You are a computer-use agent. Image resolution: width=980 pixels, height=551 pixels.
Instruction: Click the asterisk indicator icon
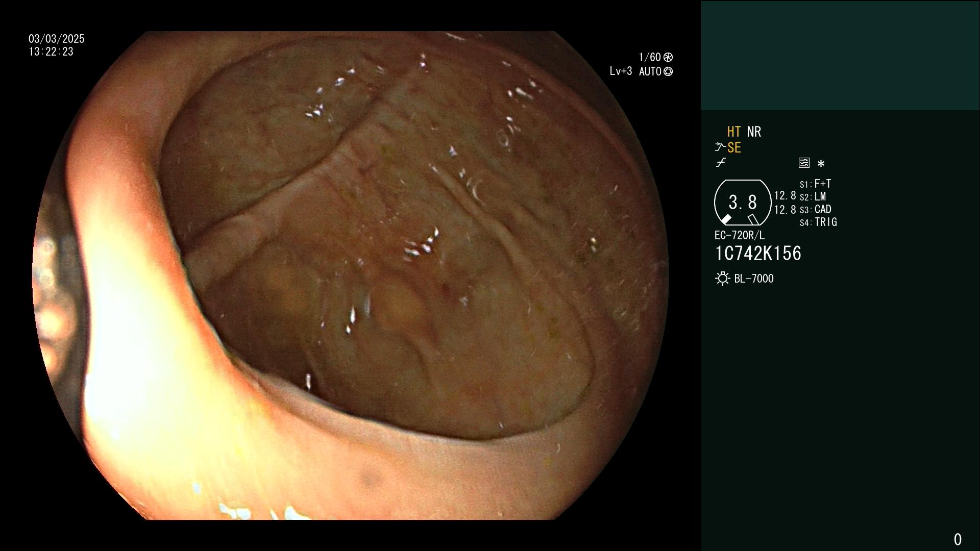pyautogui.click(x=821, y=164)
